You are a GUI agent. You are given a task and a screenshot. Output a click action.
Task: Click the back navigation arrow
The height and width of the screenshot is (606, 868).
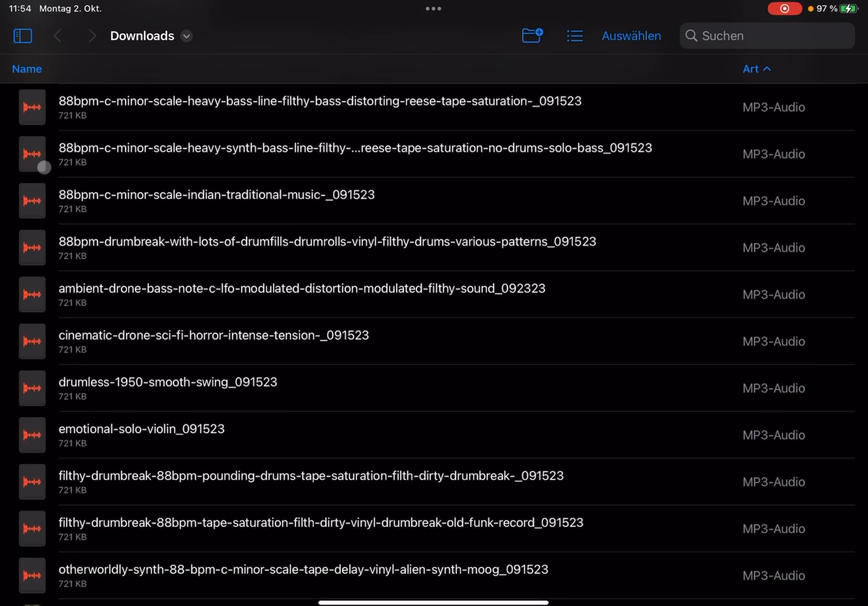(x=58, y=36)
